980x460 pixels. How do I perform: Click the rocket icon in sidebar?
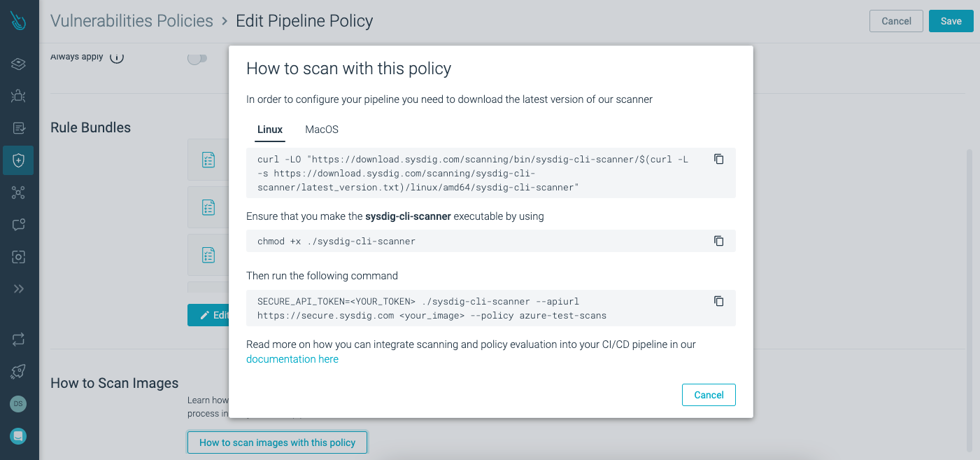click(19, 372)
